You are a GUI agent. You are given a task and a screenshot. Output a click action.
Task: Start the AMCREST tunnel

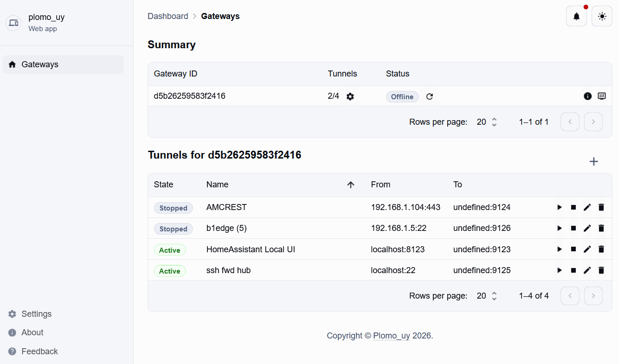pos(560,207)
